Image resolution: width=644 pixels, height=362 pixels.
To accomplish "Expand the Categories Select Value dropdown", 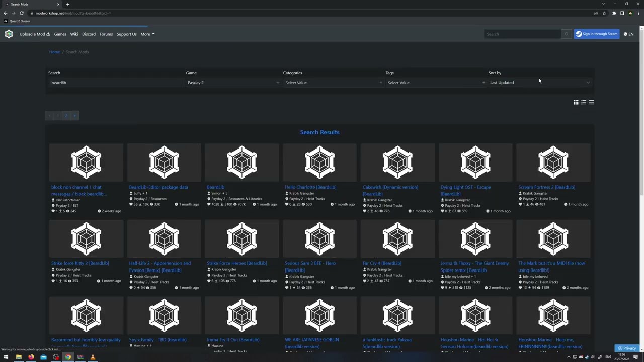I will pyautogui.click(x=334, y=83).
